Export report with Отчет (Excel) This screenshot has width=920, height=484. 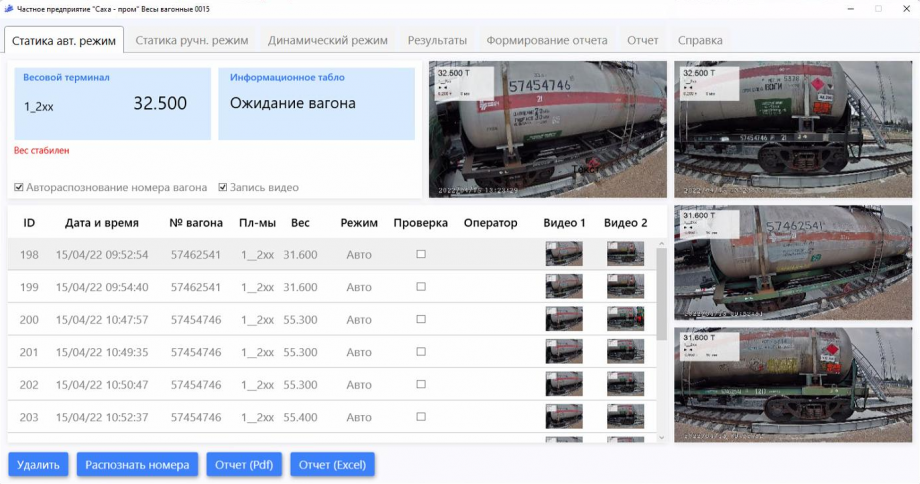tap(332, 465)
